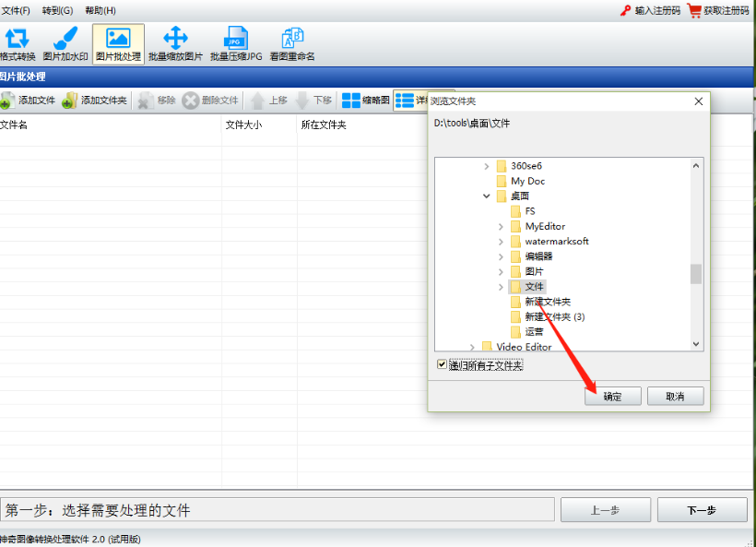
Task: Click the 上一步 previous step button
Action: click(x=606, y=510)
